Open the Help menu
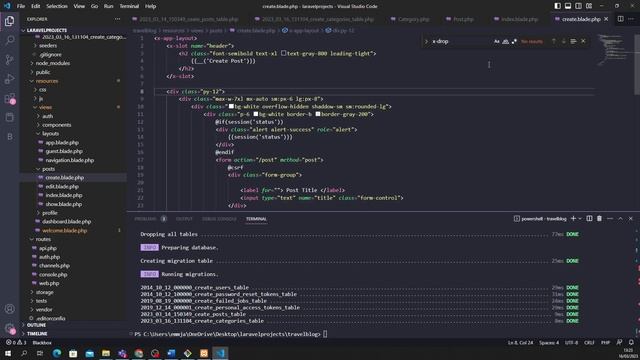The height and width of the screenshot is (360, 640). [151, 6]
